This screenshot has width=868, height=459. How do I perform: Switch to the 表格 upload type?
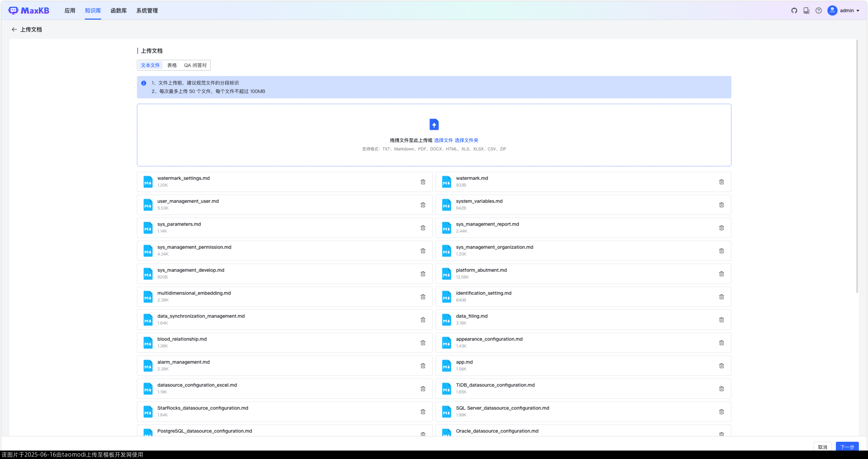172,65
